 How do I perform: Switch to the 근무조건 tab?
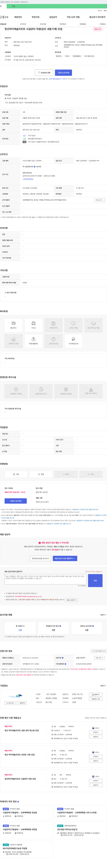pyautogui.click(x=23, y=24)
